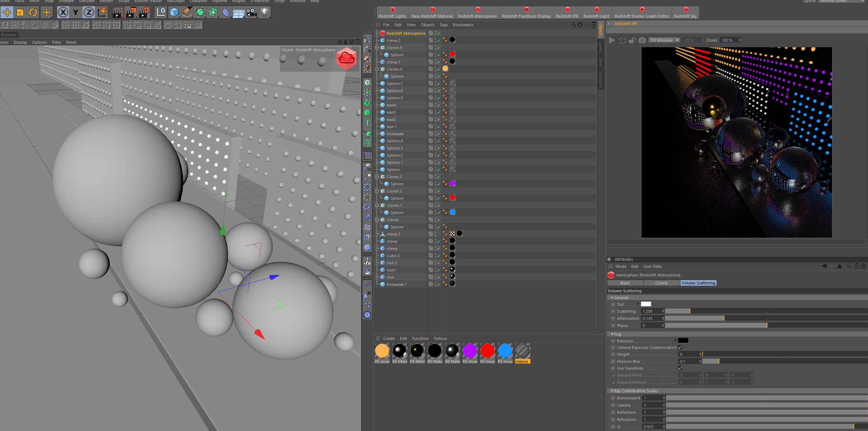Toggle the Y axis lock

pyautogui.click(x=76, y=13)
